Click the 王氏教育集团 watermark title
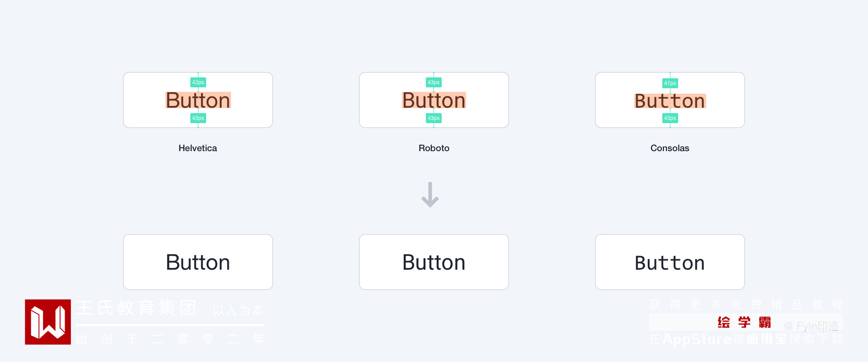 (x=136, y=308)
